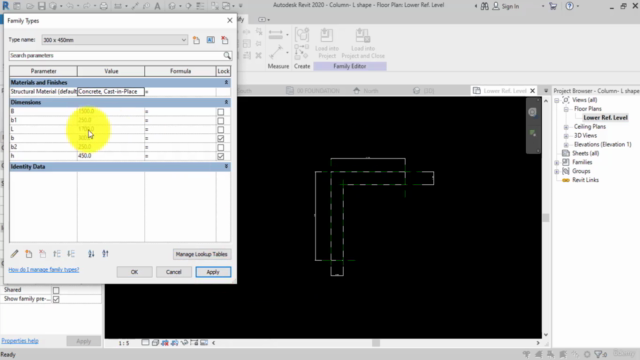Select Lower Ref. Level in Project Browser

605,118
